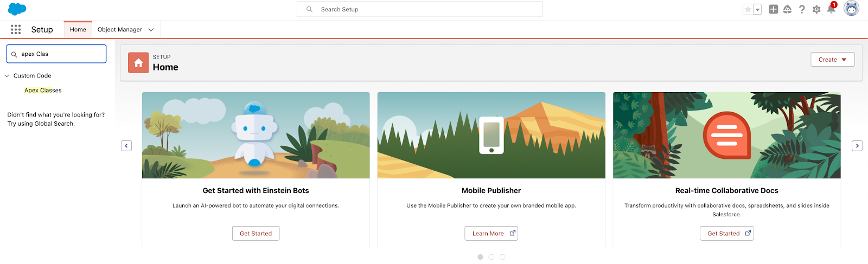Select the second carousel page dot
The height and width of the screenshot is (264, 868).
[492, 257]
